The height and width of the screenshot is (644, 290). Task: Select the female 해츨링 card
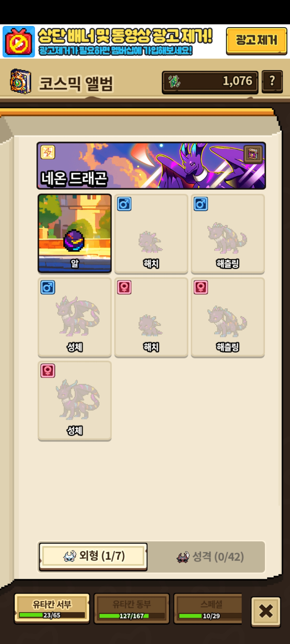click(x=228, y=317)
